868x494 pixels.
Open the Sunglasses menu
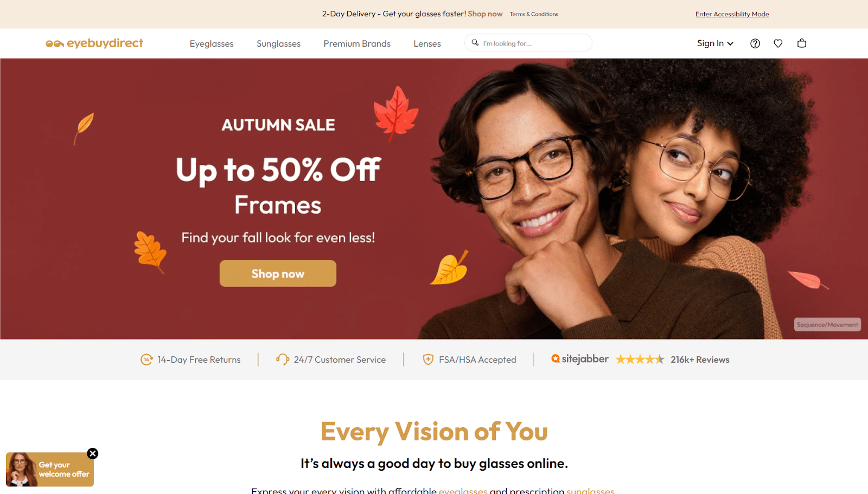tap(278, 43)
